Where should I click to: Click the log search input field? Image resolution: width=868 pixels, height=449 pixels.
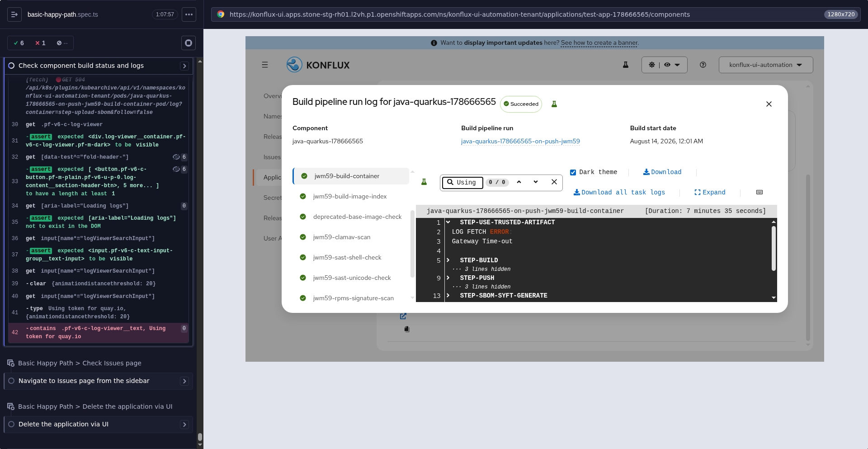462,182
